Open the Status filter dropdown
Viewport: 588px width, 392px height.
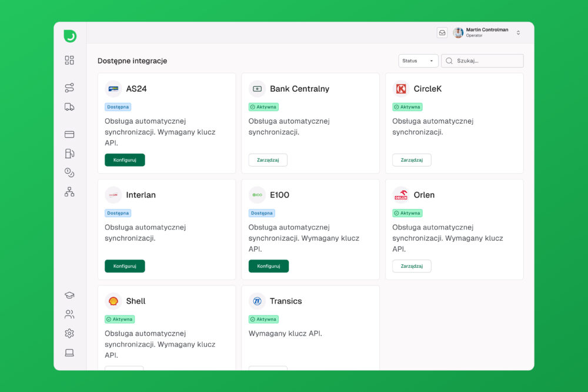click(418, 61)
